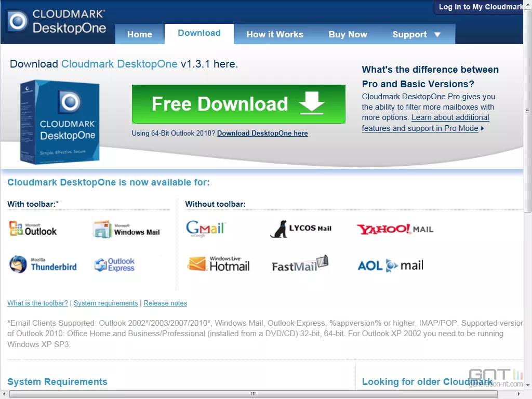Click the horizontal scrollbar left arrow
Screen dimensions: 532x399
4,394
